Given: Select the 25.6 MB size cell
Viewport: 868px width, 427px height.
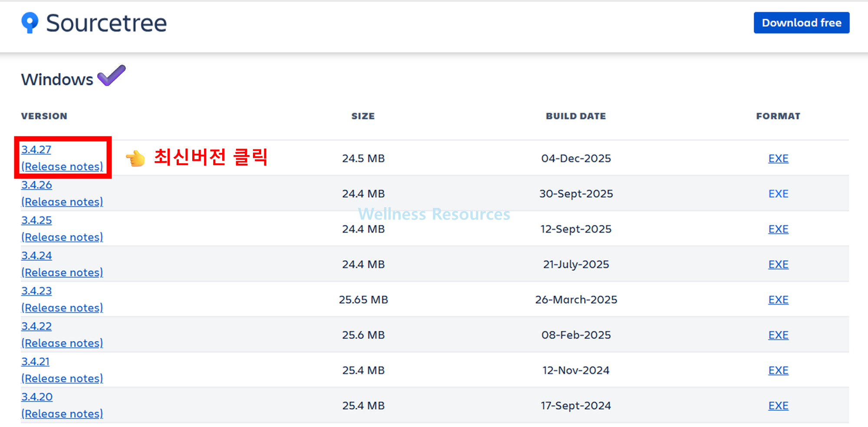Looking at the screenshot, I should pyautogui.click(x=363, y=335).
